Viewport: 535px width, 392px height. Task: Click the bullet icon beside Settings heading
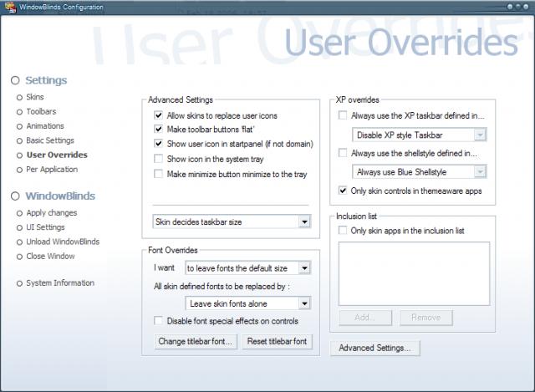click(15, 80)
